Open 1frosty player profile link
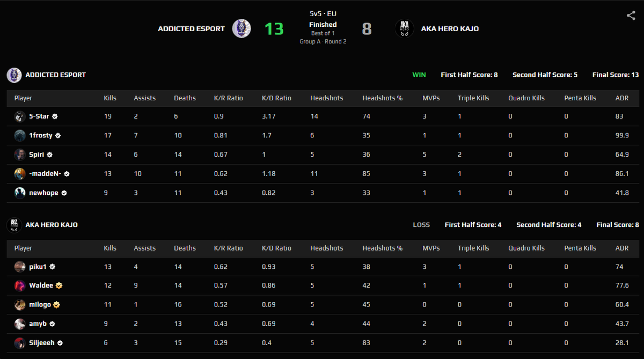The height and width of the screenshot is (359, 644). tap(41, 136)
